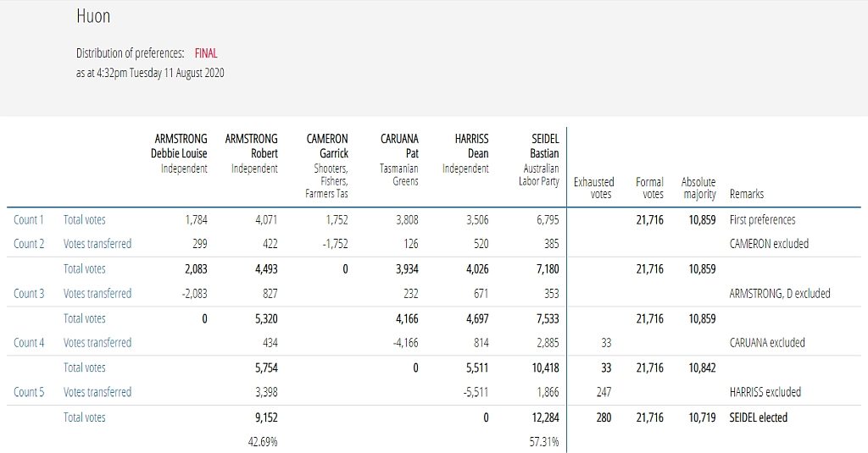Click the Count 5 row label
This screenshot has height=453, width=868.
[x=29, y=392]
